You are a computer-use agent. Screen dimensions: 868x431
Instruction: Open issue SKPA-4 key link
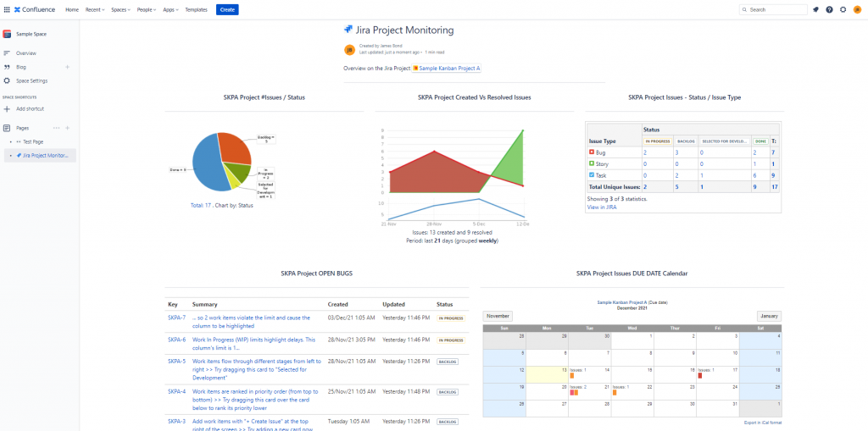pos(176,392)
